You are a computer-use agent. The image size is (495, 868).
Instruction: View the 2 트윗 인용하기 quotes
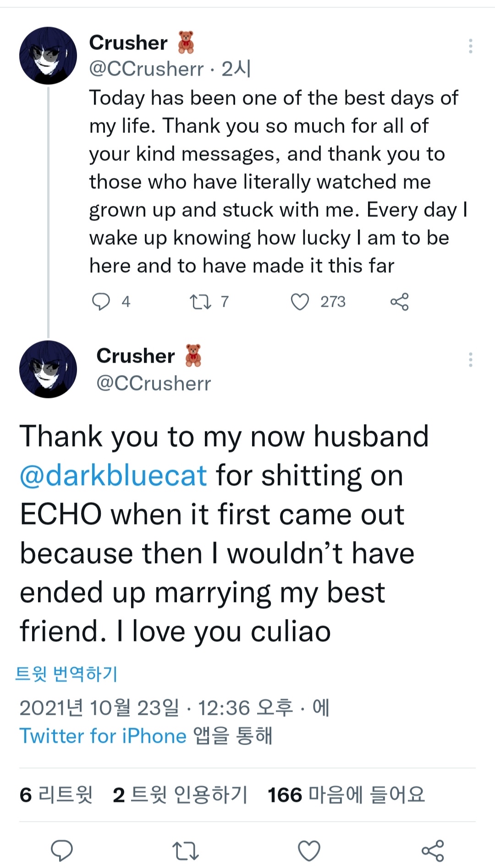180,795
